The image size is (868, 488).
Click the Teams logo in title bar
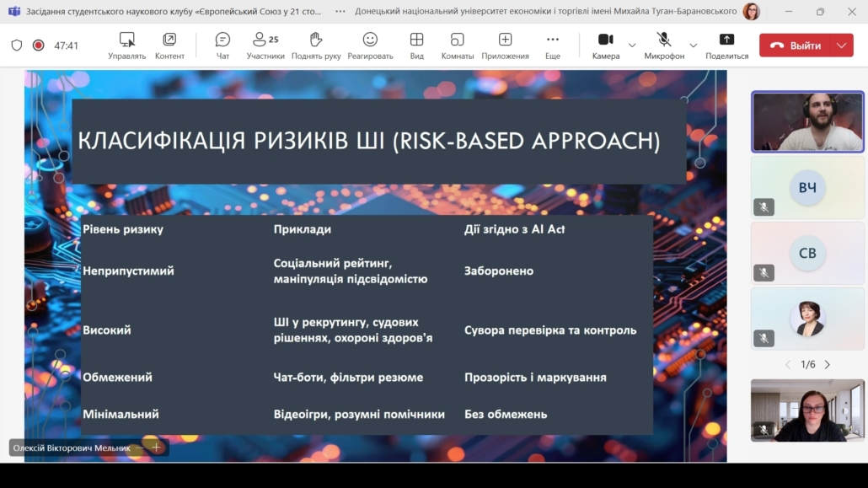pos(13,11)
